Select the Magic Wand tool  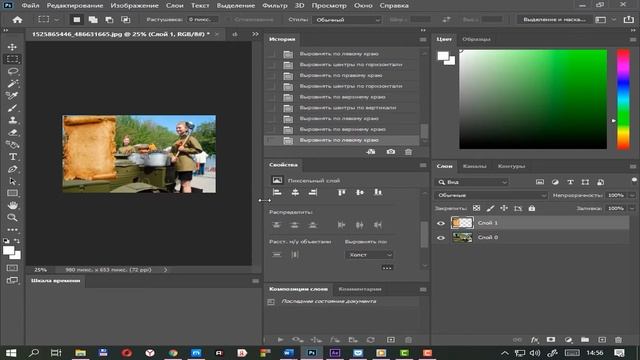point(12,84)
